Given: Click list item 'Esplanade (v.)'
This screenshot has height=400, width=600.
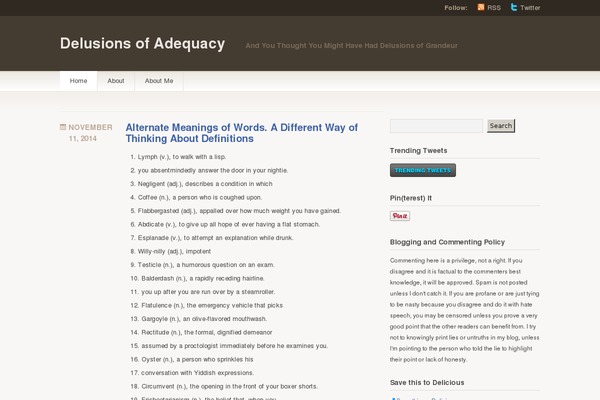Looking at the screenshot, I should 215,238.
